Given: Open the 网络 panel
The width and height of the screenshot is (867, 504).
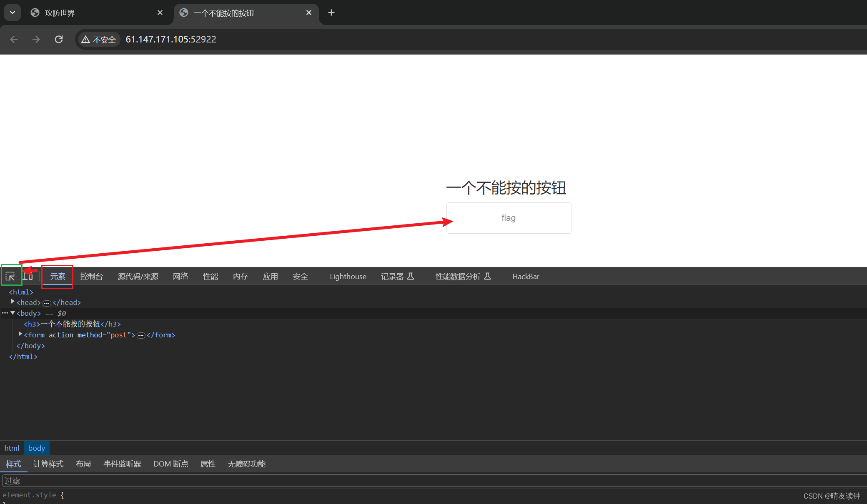Looking at the screenshot, I should [x=180, y=276].
